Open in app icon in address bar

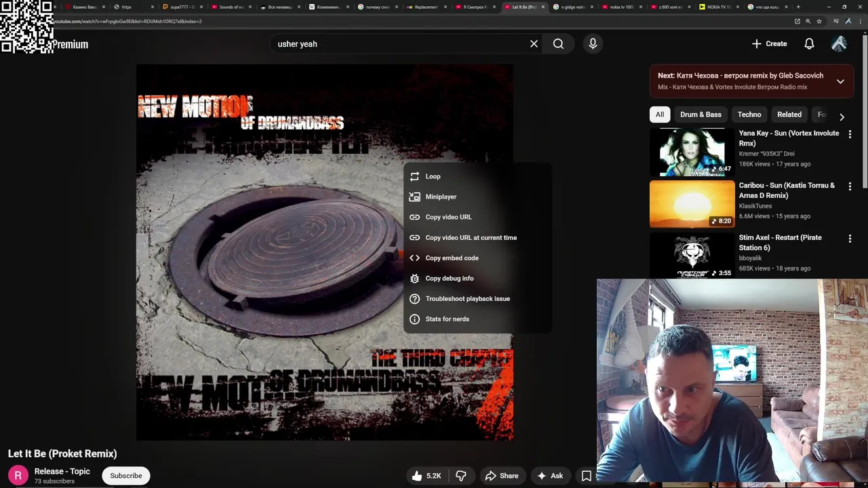pos(797,21)
